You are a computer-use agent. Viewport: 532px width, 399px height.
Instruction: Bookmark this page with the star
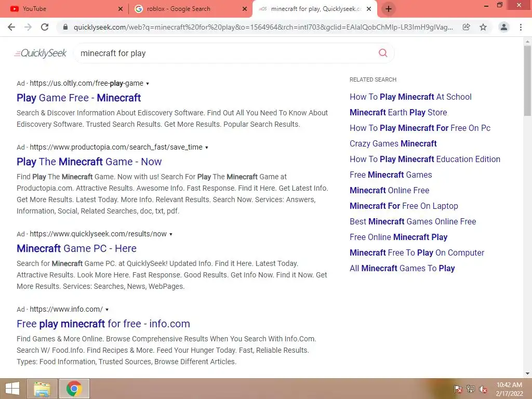[x=483, y=27]
